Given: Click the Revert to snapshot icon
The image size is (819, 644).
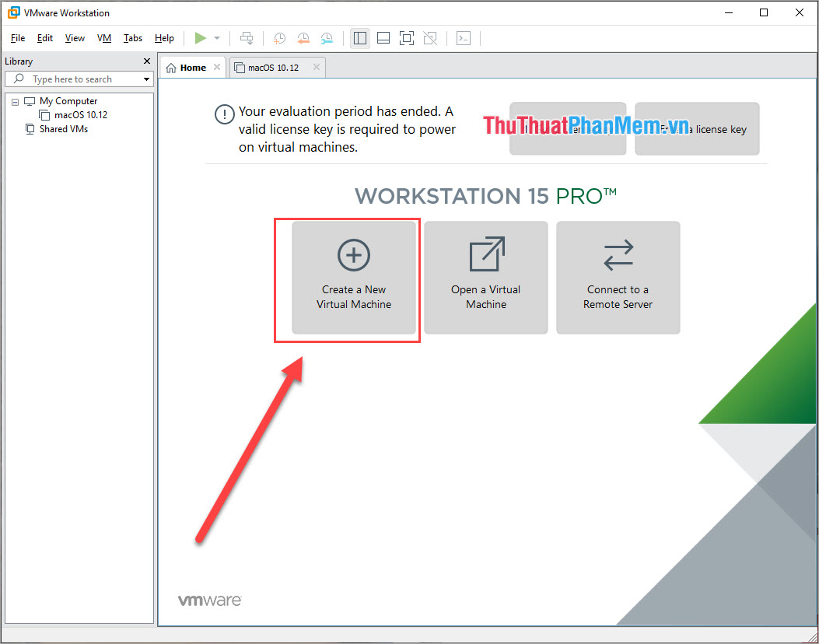Looking at the screenshot, I should pos(303,38).
